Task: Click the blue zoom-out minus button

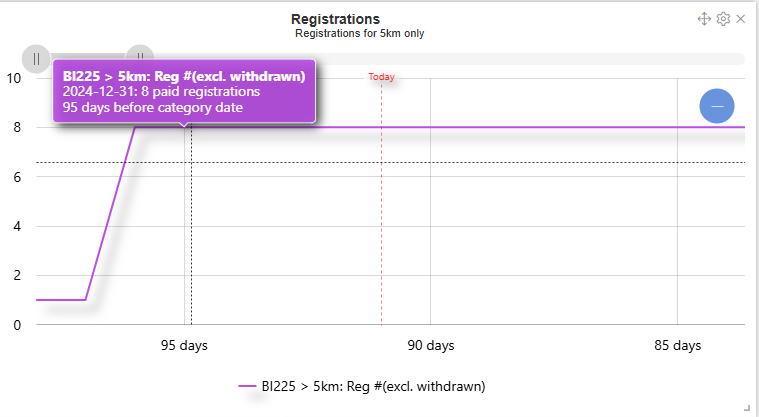Action: click(717, 106)
